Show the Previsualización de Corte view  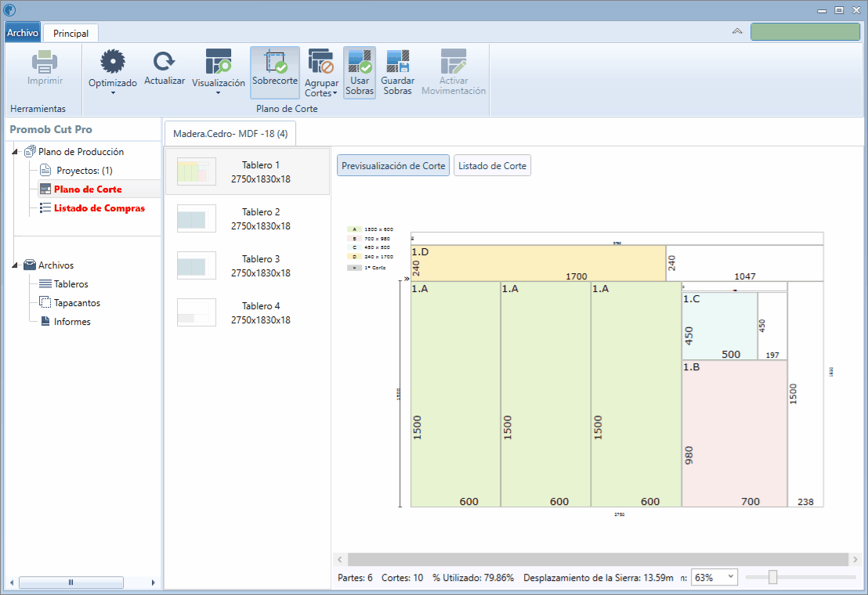pyautogui.click(x=393, y=165)
